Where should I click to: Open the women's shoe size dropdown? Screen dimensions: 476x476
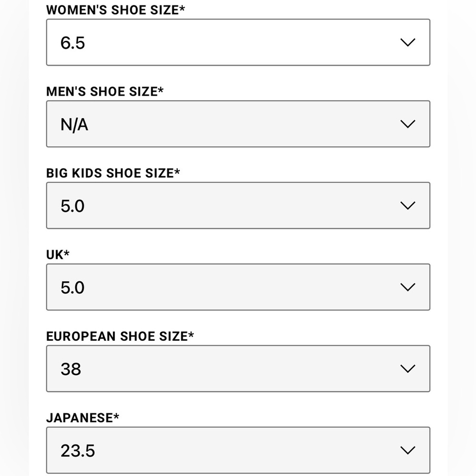tap(237, 42)
